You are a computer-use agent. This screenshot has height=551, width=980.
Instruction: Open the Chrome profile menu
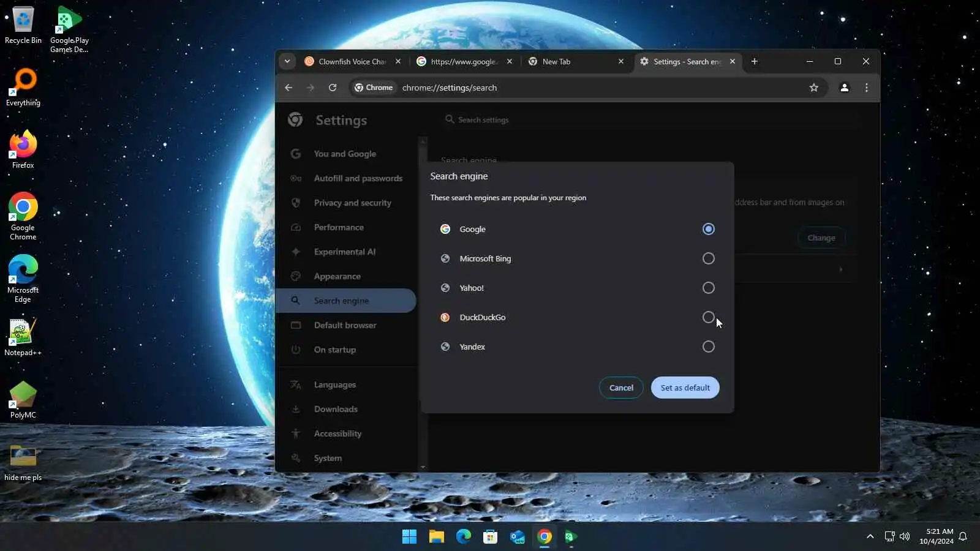point(845,88)
